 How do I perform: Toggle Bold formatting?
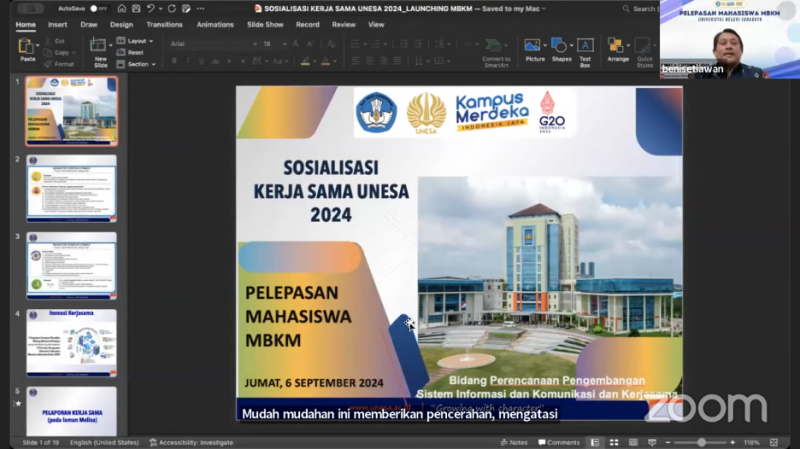(x=174, y=61)
